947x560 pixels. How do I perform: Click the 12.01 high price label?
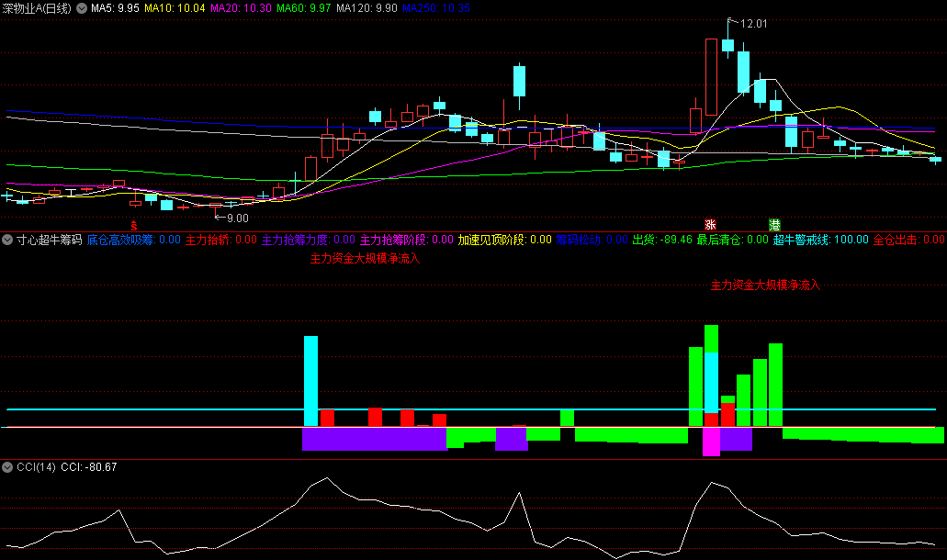pos(754,24)
